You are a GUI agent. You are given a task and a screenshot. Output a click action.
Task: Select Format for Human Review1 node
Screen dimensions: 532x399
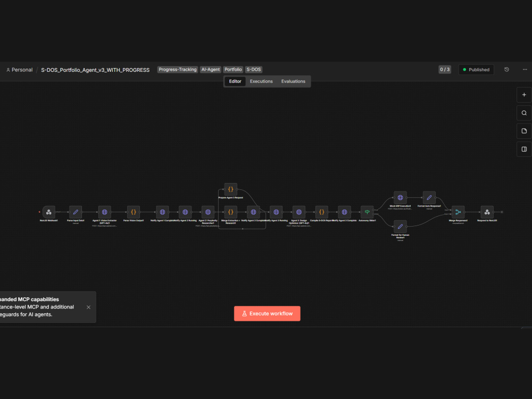401,226
